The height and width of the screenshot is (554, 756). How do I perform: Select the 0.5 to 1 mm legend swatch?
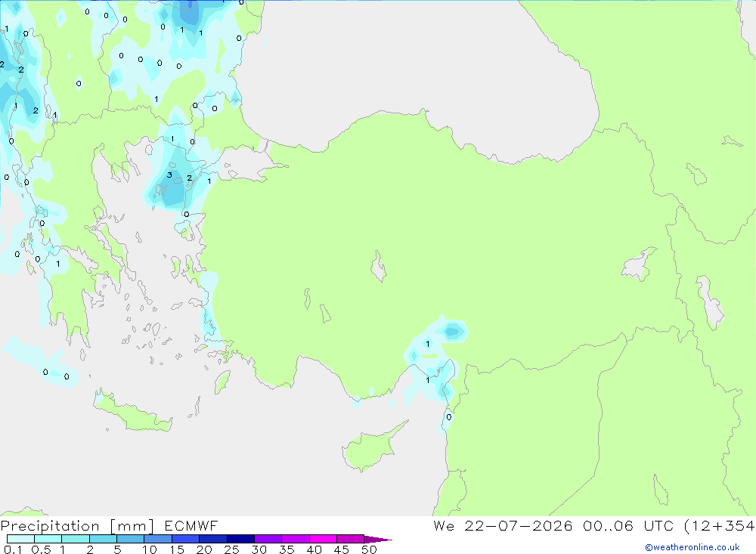(x=48, y=539)
